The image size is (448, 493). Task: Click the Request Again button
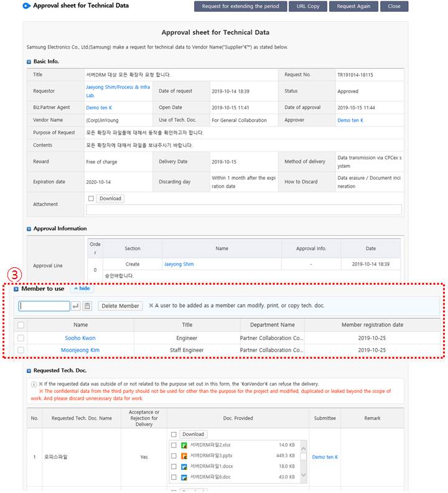(353, 6)
